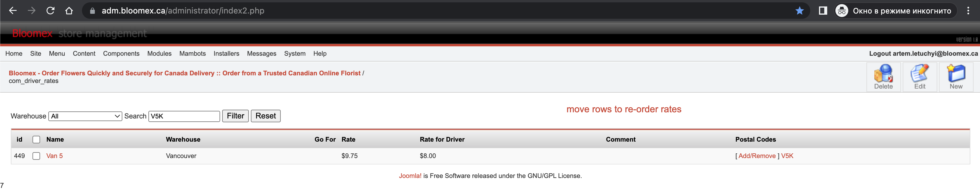This screenshot has height=190, width=980.
Task: Tick the select-all checkbox in table header
Action: click(x=37, y=140)
